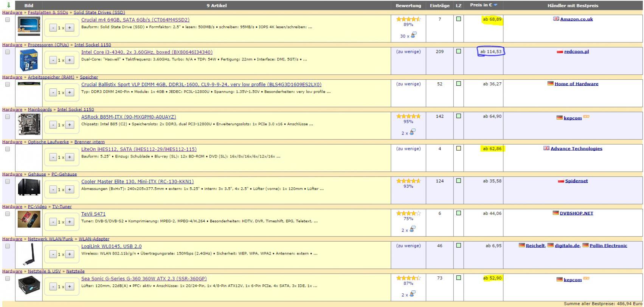
Task: Enable the LZ checkbox for TeVii S471
Action: (458, 213)
